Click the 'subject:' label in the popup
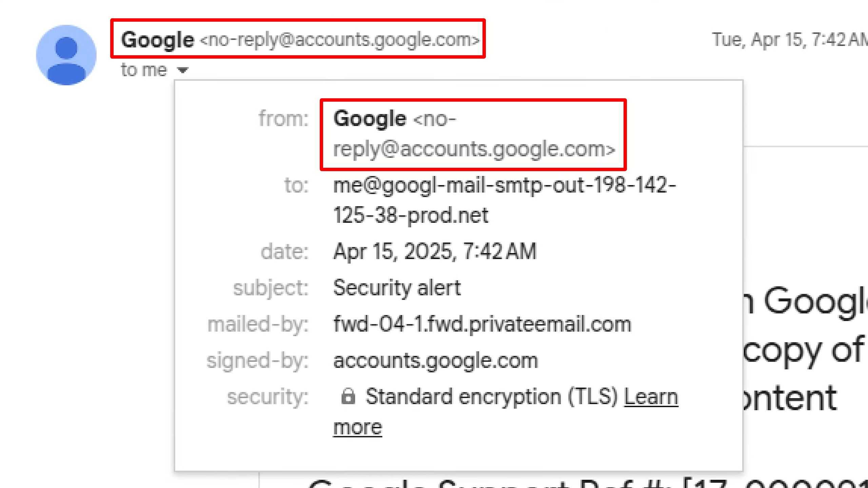Screen dimensions: 868x488 coord(271,288)
